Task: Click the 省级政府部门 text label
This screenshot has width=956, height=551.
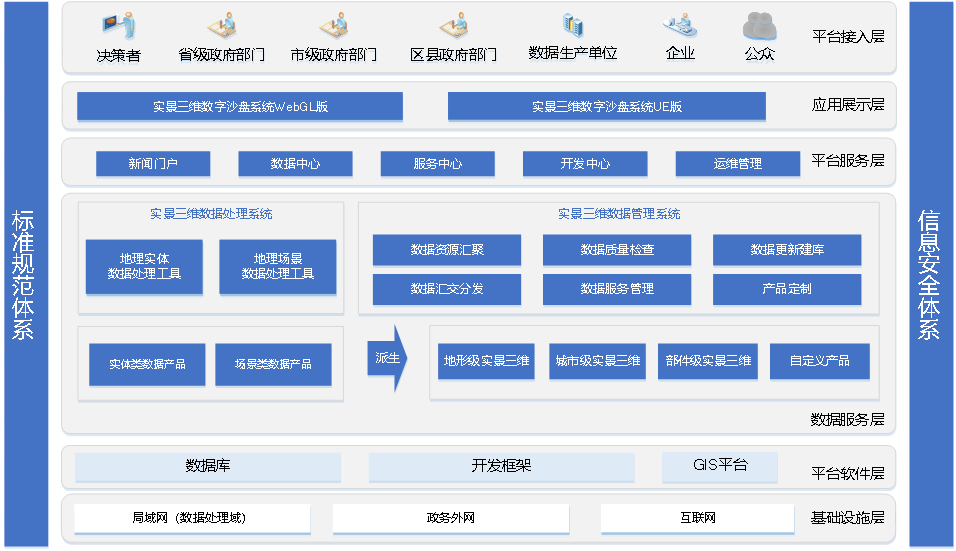Action: 222,55
